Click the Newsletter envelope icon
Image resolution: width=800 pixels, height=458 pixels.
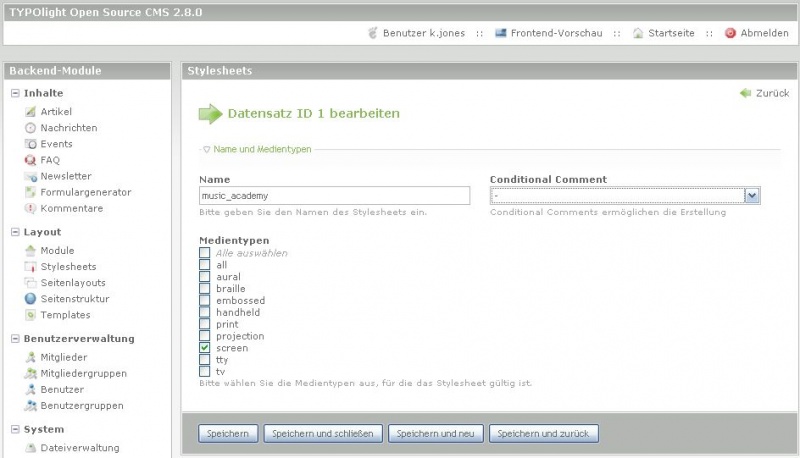pos(30,176)
